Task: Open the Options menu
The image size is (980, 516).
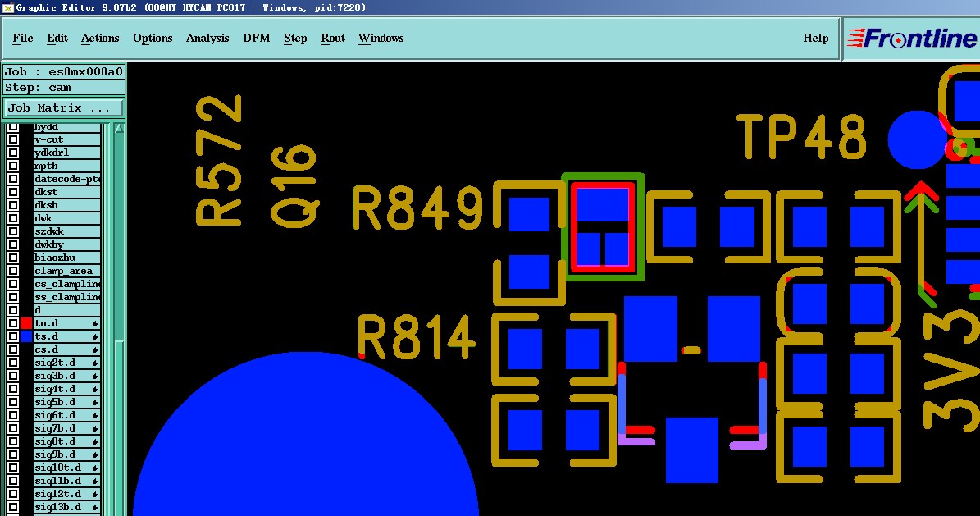Action: click(x=153, y=39)
